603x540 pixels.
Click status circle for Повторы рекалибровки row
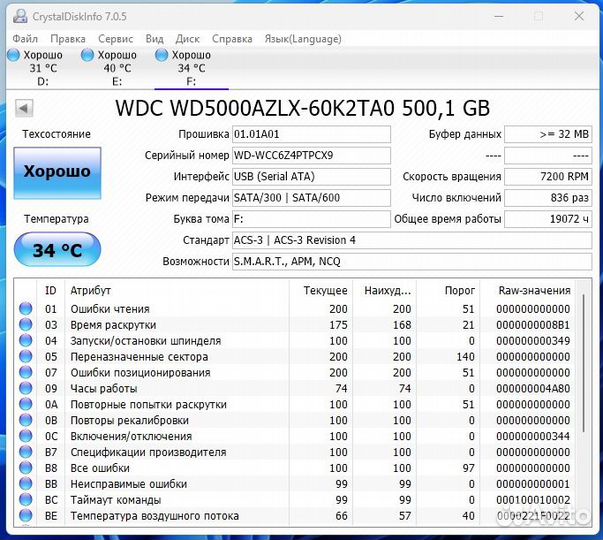[26, 420]
